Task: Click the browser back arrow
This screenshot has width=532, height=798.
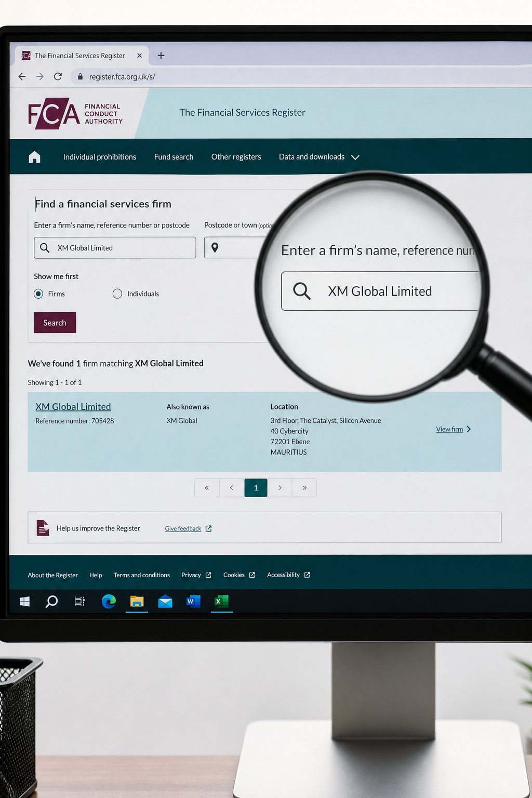Action: pos(22,76)
